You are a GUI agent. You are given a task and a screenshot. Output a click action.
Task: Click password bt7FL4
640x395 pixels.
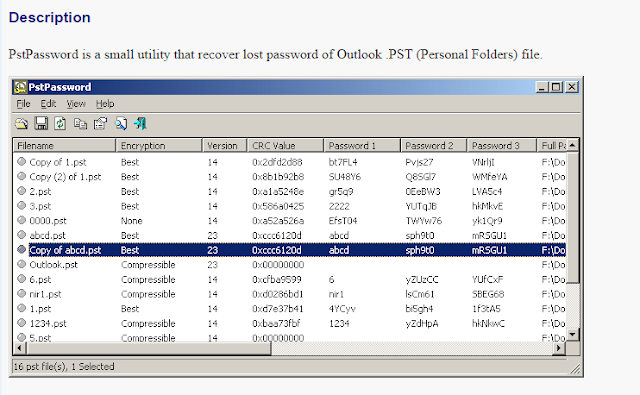(x=343, y=162)
